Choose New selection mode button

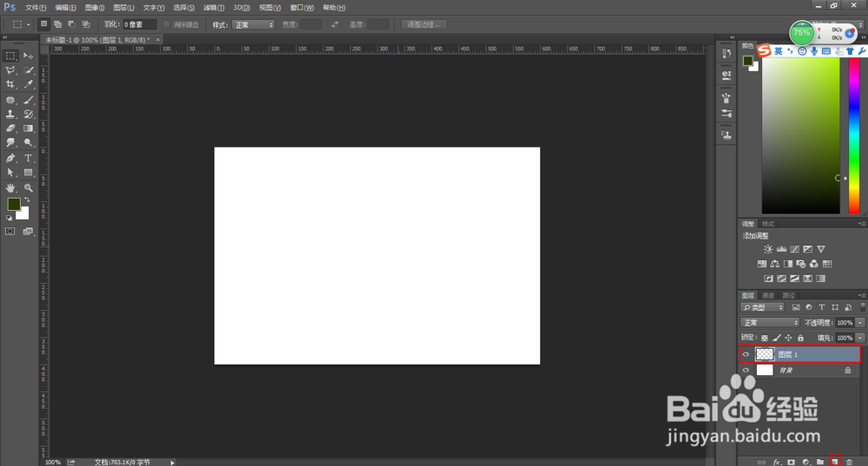(x=43, y=24)
